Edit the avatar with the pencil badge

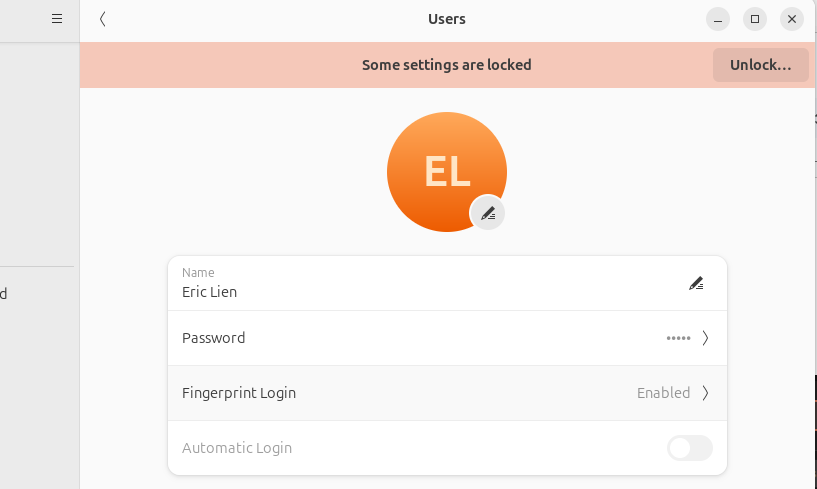(487, 213)
